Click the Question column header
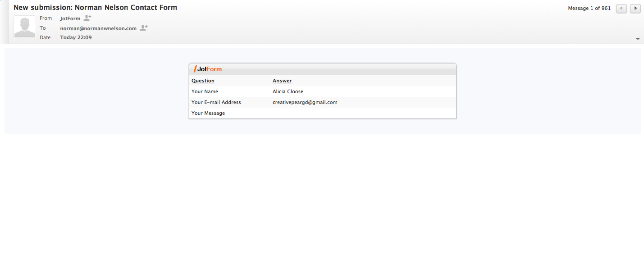 (203, 81)
